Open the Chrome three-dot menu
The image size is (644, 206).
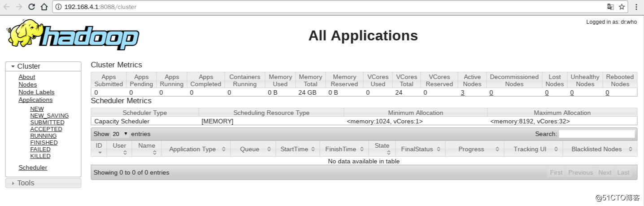click(636, 7)
